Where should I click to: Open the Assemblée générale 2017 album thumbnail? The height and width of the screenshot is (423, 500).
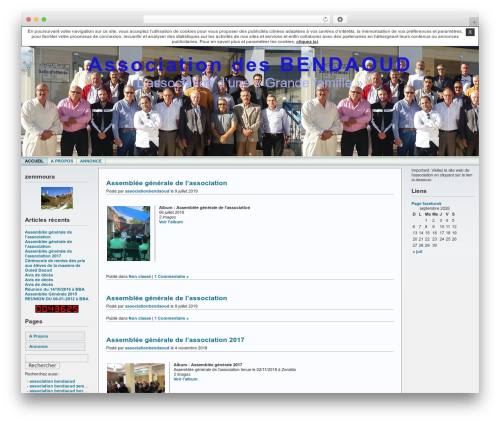click(x=136, y=378)
